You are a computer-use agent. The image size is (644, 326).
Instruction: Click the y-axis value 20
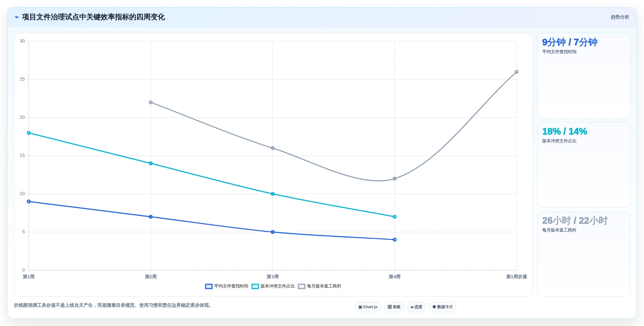pos(22,117)
